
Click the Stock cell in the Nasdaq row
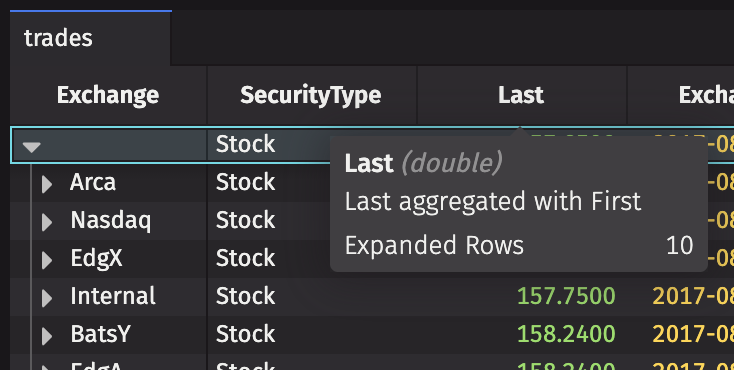click(x=246, y=220)
